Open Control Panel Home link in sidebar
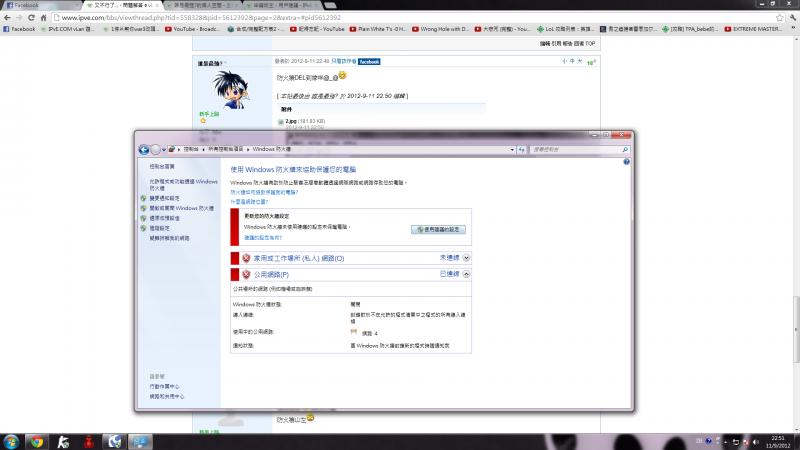This screenshot has height=450, width=800. [x=162, y=167]
